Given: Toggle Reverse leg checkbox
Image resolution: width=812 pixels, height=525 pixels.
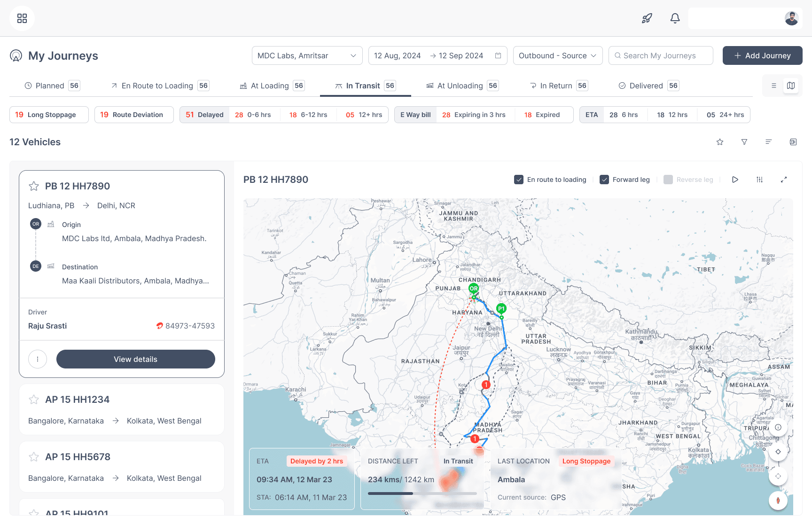Looking at the screenshot, I should [x=668, y=180].
